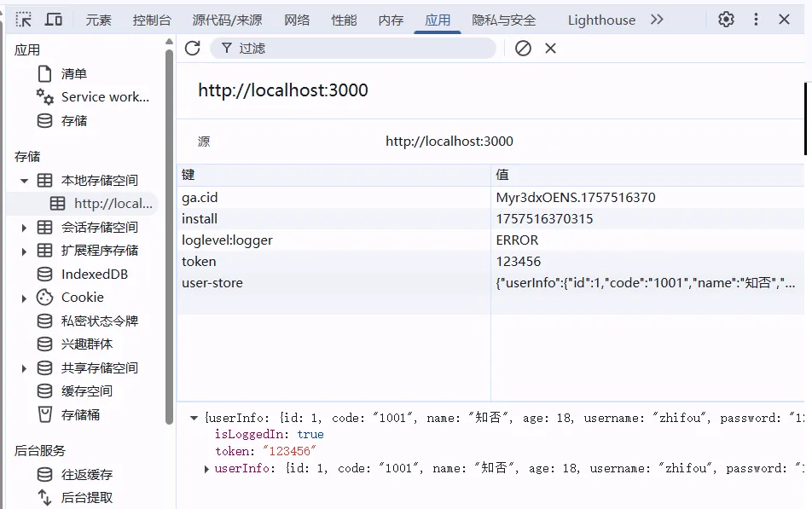Switch to the 网络 tab
812x509 pixels.
tap(297, 20)
